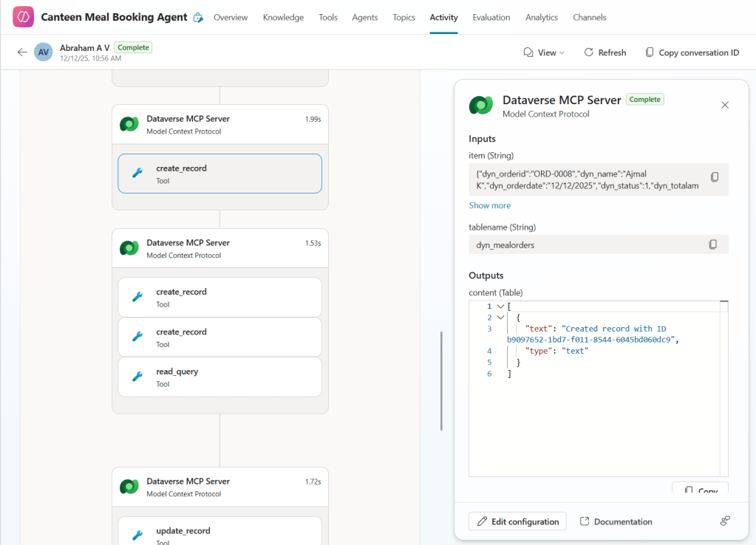Collapse JSON object at line 2
The image size is (756, 545).
(x=501, y=318)
